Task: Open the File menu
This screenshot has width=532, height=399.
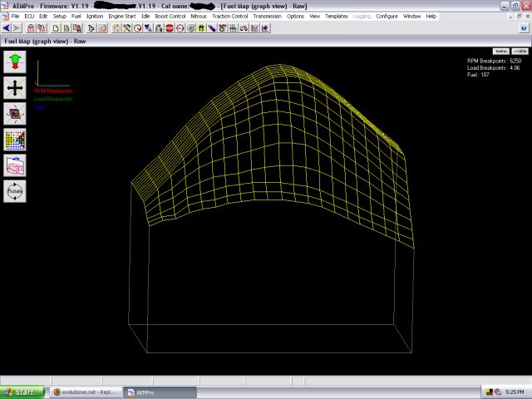Action: (x=15, y=17)
